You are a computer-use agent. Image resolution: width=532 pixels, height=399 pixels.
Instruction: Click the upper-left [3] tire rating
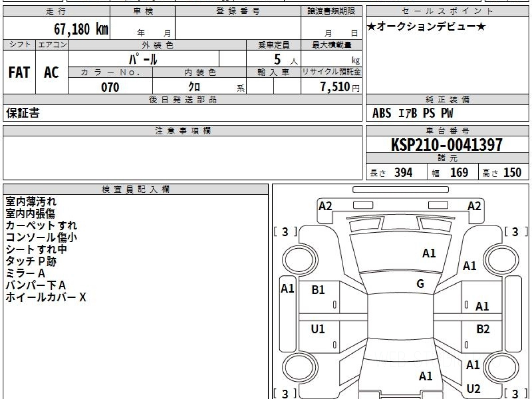(x=286, y=231)
